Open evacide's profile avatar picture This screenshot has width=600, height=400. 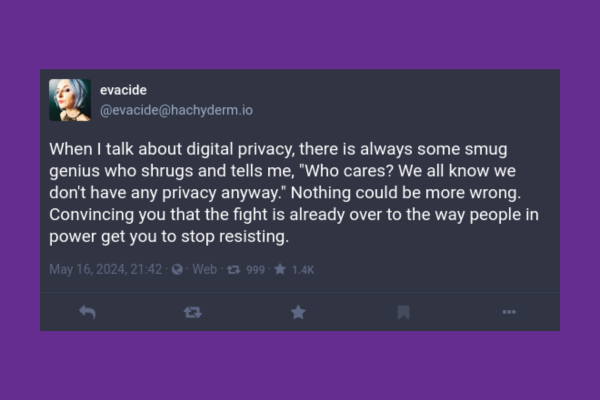pos(70,100)
